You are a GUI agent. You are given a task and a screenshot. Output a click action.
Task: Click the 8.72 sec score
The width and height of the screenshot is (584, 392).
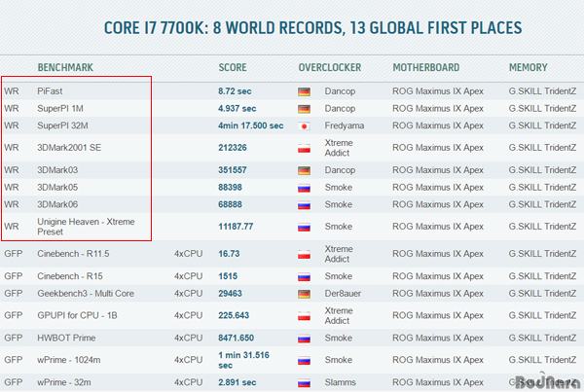(235, 91)
